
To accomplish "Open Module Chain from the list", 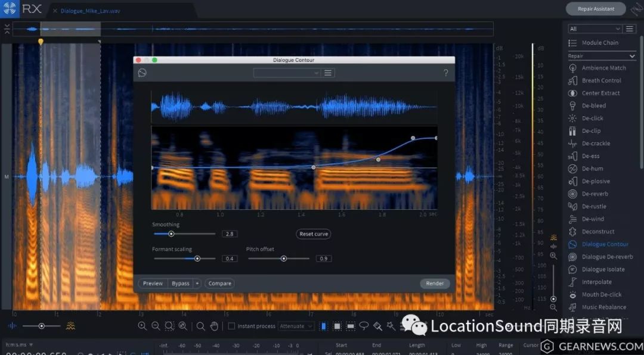I will pyautogui.click(x=599, y=43).
